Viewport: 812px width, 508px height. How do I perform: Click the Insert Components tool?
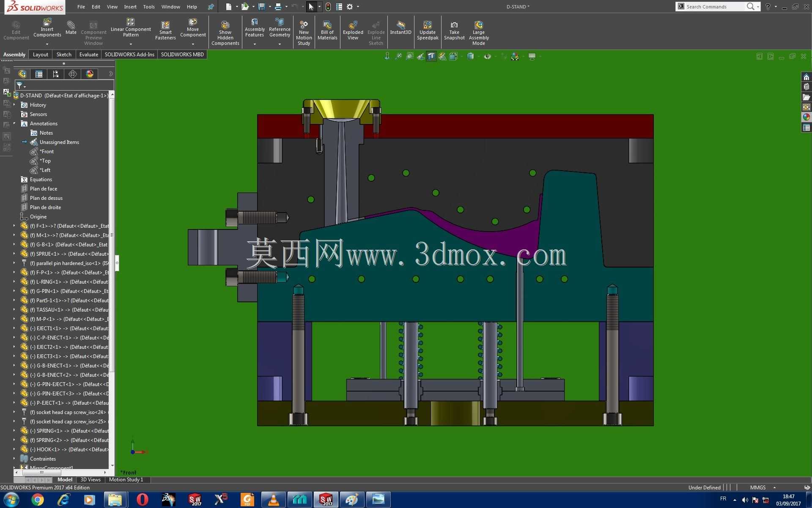(x=47, y=28)
